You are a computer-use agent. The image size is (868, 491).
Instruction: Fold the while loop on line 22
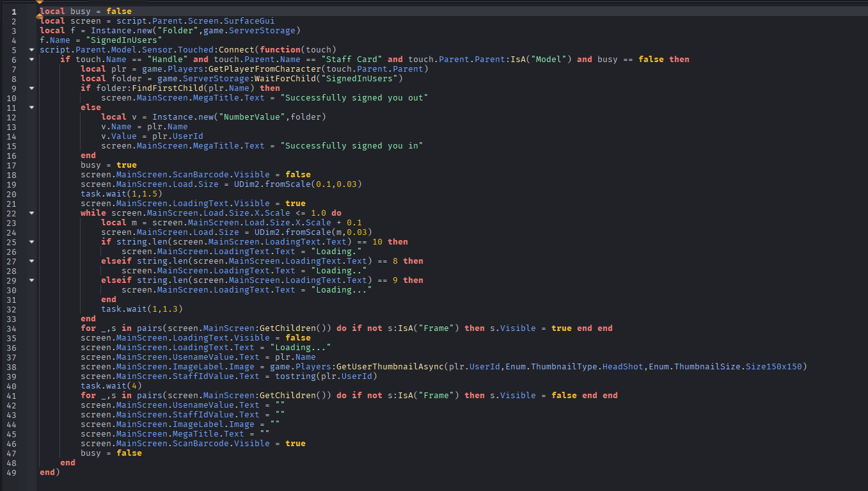[31, 213]
